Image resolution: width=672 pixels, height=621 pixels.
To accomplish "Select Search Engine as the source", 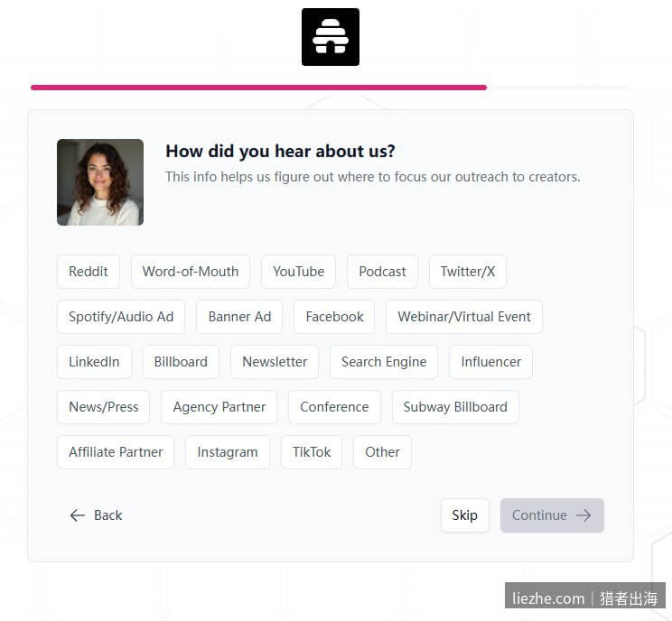I will pyautogui.click(x=384, y=362).
